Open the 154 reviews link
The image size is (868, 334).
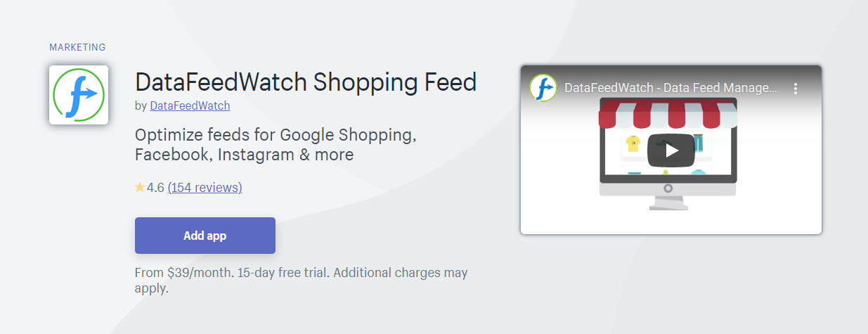pyautogui.click(x=205, y=188)
